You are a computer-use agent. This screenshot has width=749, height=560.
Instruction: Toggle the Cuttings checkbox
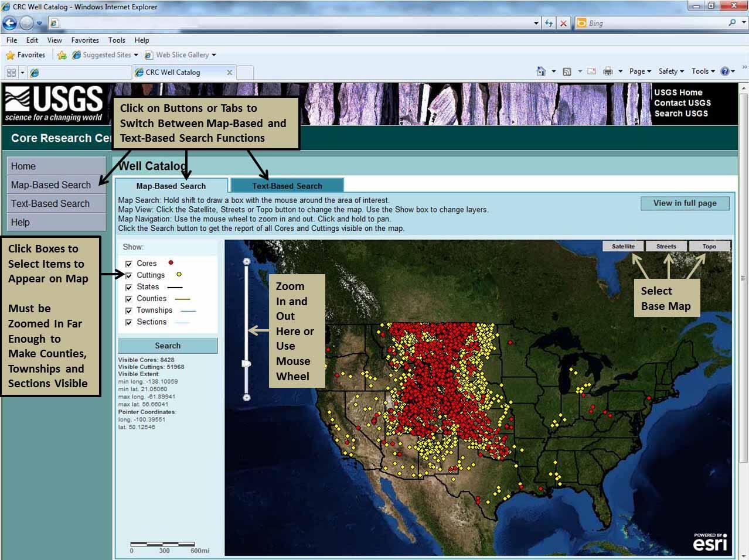(129, 276)
